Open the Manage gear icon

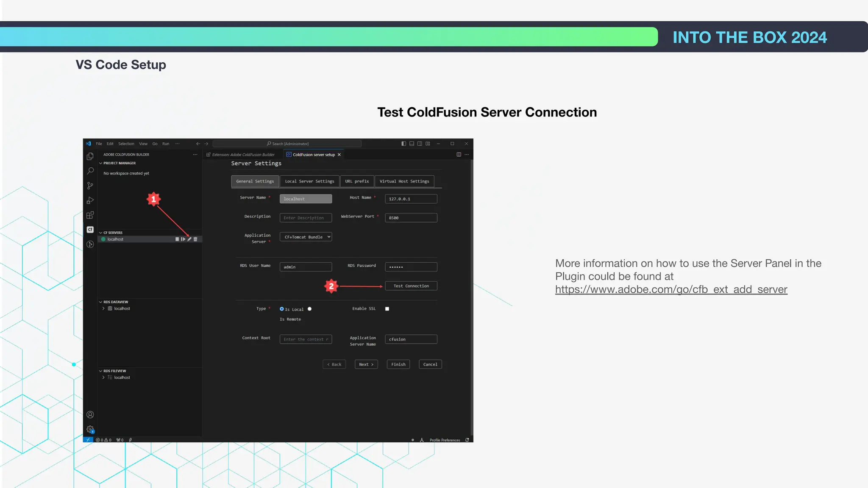tap(90, 429)
